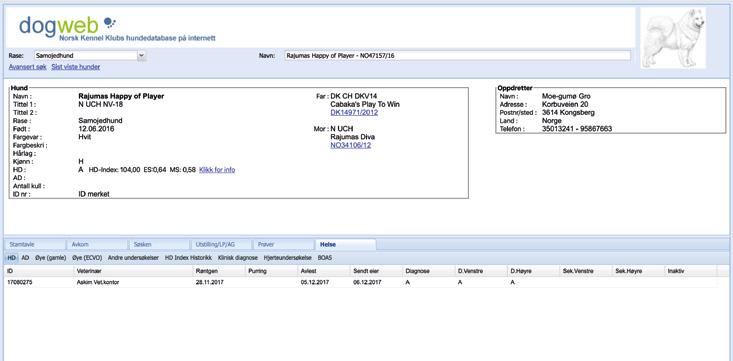Open father's registration link DK14971/2012

[x=354, y=113]
